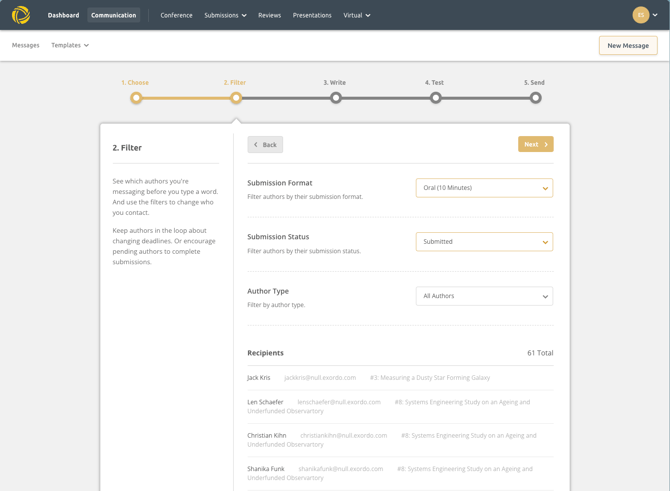
Task: Open the Submission Format dropdown
Action: 484,188
